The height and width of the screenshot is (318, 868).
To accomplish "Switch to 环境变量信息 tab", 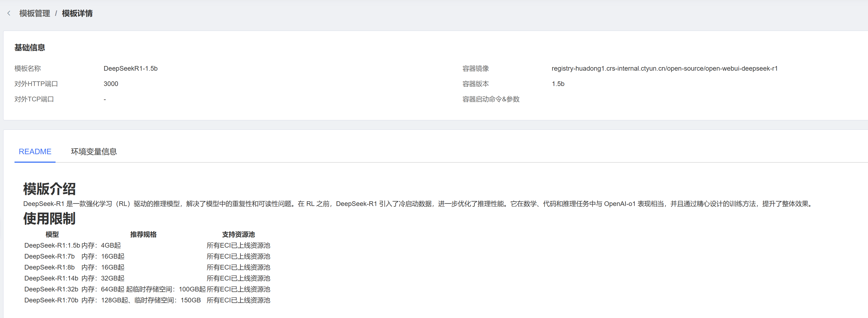I will click(x=94, y=152).
